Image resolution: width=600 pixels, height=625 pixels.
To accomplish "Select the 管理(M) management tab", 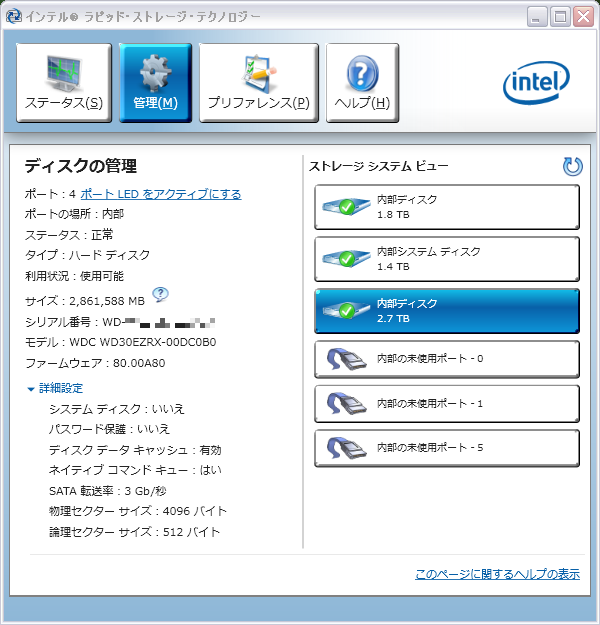I will [x=155, y=83].
